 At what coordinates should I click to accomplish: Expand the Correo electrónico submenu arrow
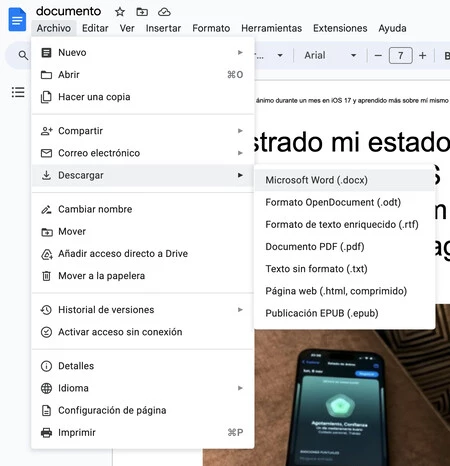coord(240,153)
